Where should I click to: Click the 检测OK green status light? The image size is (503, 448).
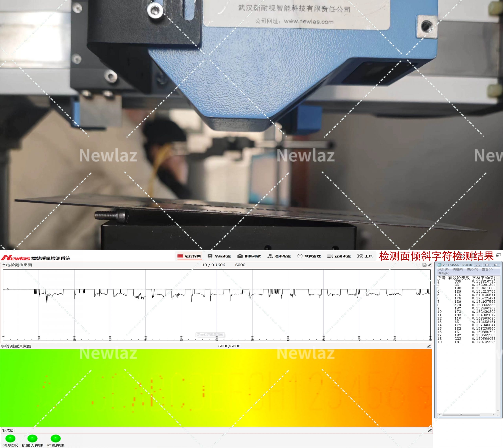(x=10, y=438)
